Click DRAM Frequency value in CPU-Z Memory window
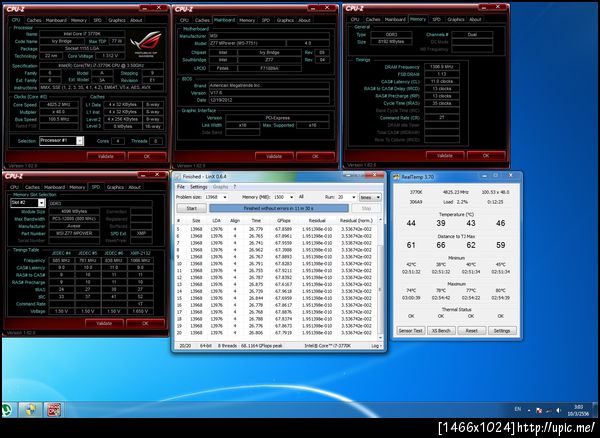This screenshot has height=438, width=600. (442, 67)
